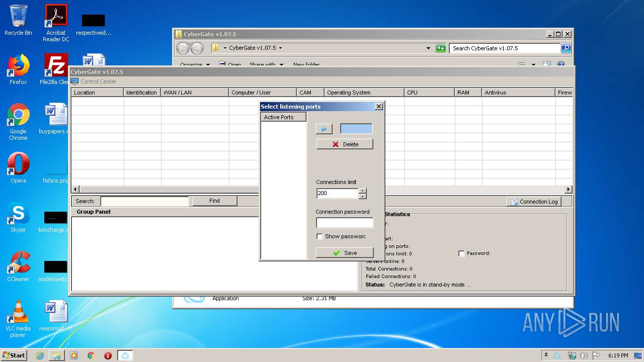Toggle the Password checkbox in Statistics
644x362 pixels.
pyautogui.click(x=461, y=253)
